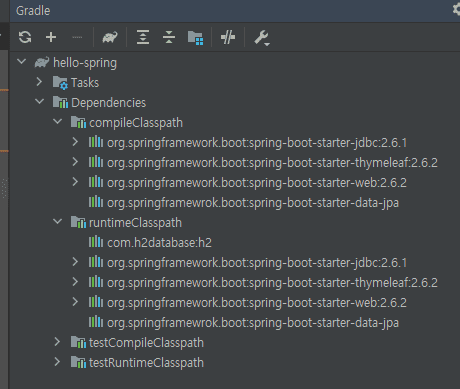
Task: Select the runtimeClasspath label
Action: tap(135, 223)
